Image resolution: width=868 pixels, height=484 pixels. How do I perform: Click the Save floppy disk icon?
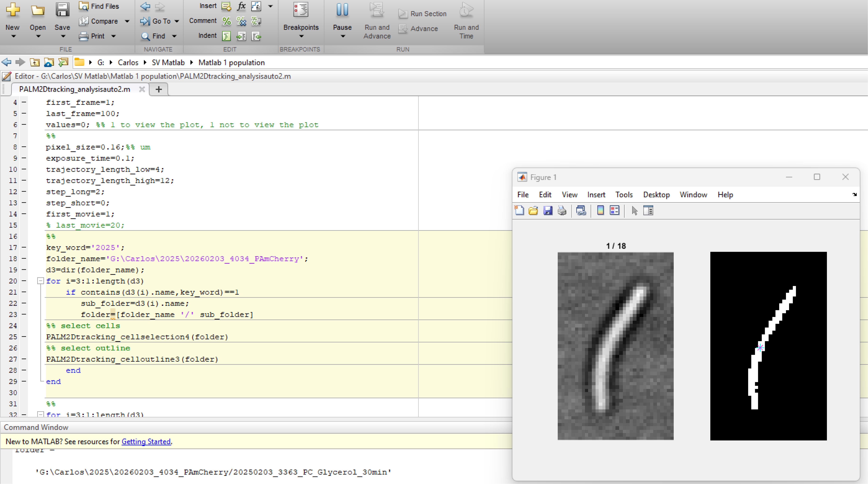click(x=62, y=10)
